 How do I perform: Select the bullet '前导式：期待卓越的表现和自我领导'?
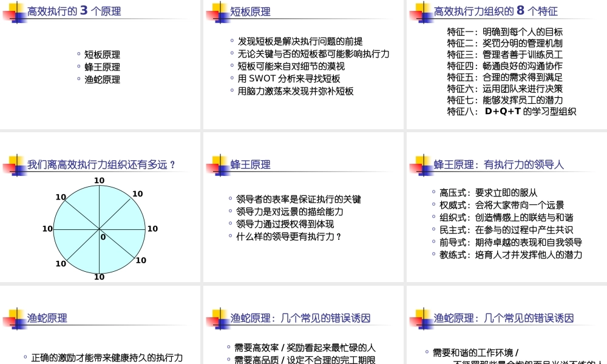[x=510, y=242]
